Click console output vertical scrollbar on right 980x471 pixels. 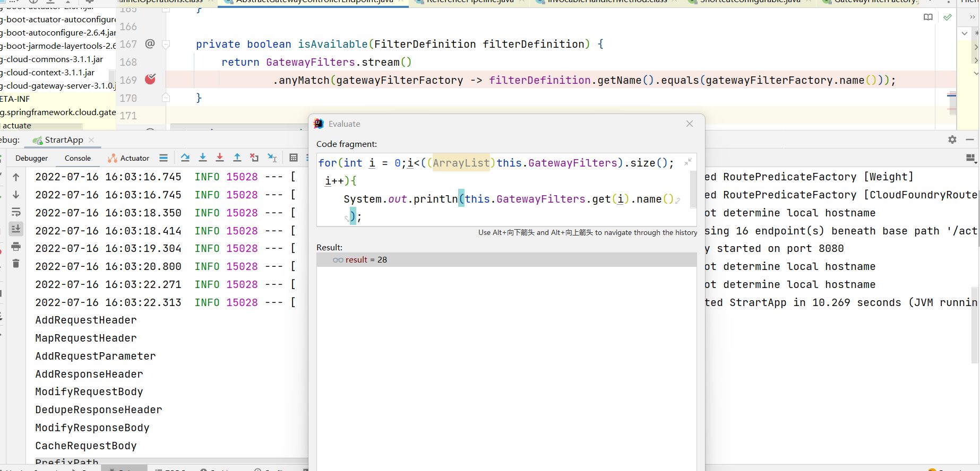[x=975, y=325]
